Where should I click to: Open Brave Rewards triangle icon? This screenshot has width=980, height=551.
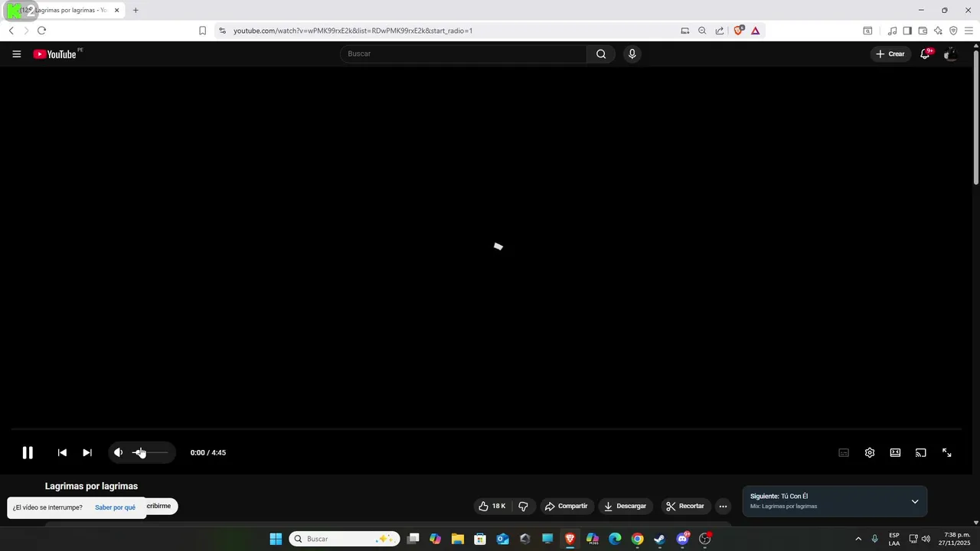pyautogui.click(x=755, y=31)
